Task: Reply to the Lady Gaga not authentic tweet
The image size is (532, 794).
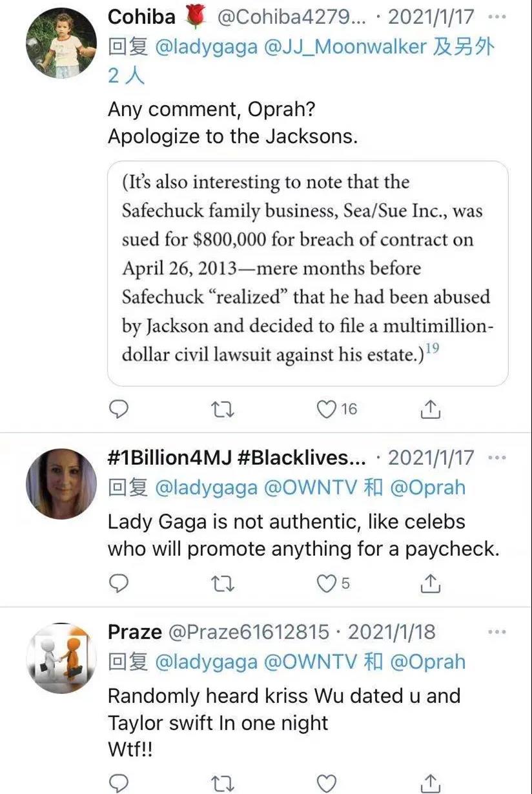Action: pyautogui.click(x=118, y=584)
